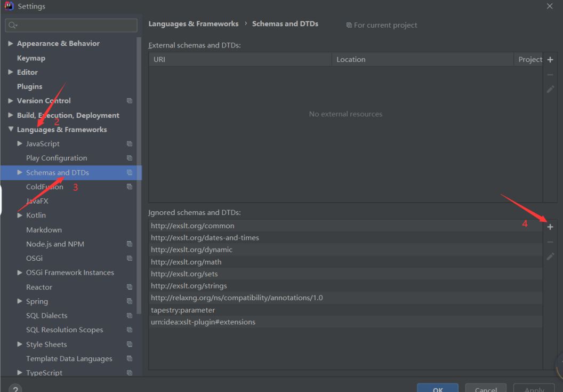563x392 pixels.
Task: Click project-level icon beside SQL Dialects
Action: click(x=129, y=316)
